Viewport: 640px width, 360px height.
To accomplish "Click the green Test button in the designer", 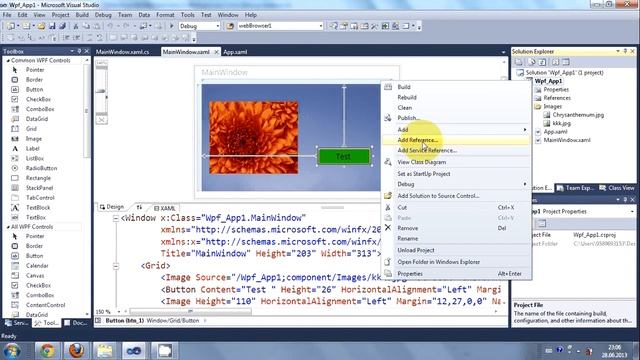I will click(x=344, y=156).
